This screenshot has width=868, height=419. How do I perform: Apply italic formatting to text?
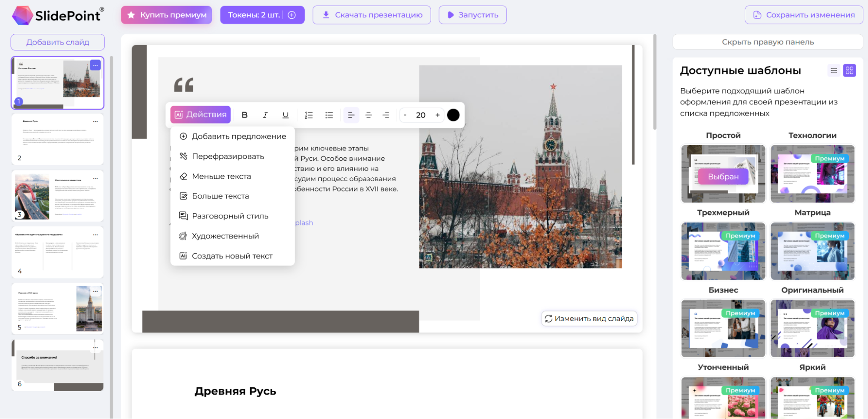(265, 115)
